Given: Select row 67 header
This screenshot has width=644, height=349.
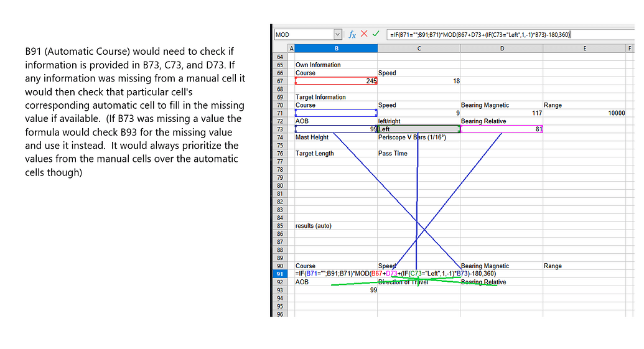Looking at the screenshot, I should [280, 81].
